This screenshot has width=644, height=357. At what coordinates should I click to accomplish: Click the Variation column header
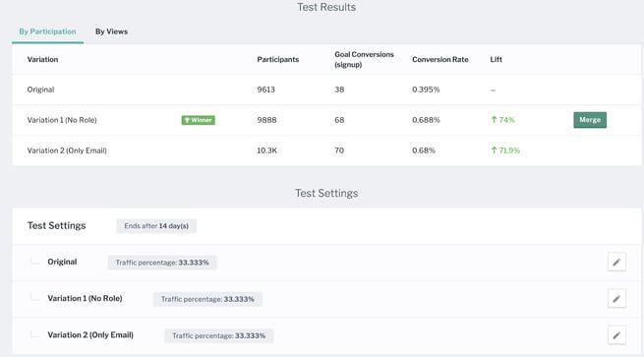pos(42,60)
